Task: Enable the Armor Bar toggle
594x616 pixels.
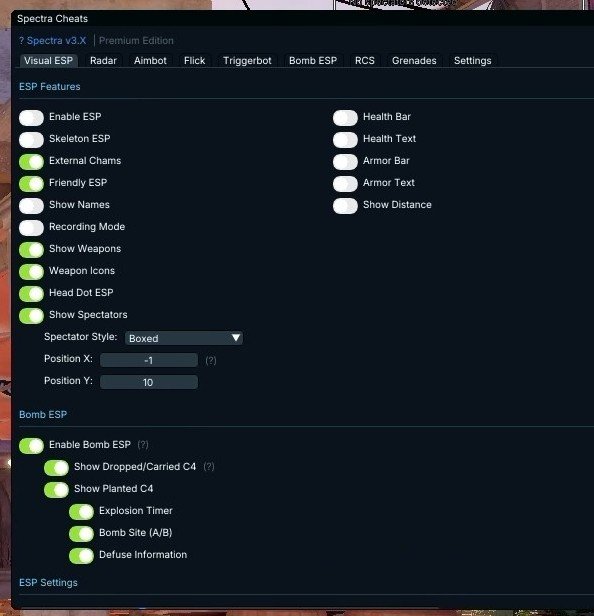Action: click(x=345, y=161)
